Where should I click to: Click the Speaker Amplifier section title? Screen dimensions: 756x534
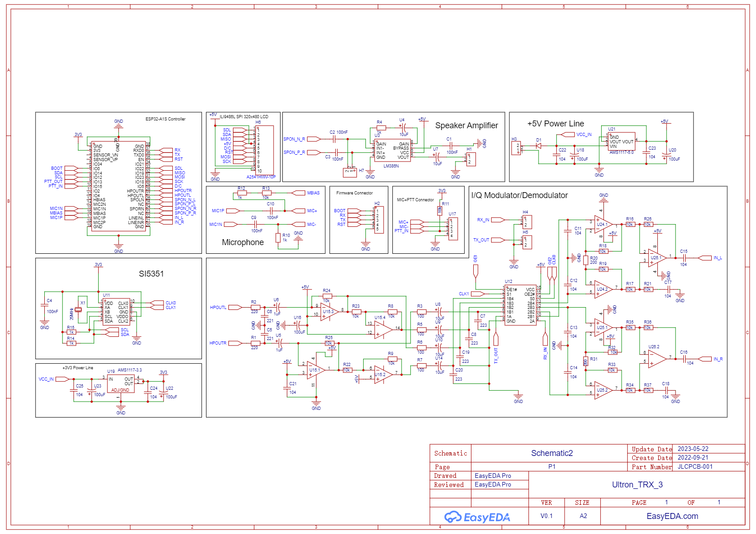(x=466, y=126)
